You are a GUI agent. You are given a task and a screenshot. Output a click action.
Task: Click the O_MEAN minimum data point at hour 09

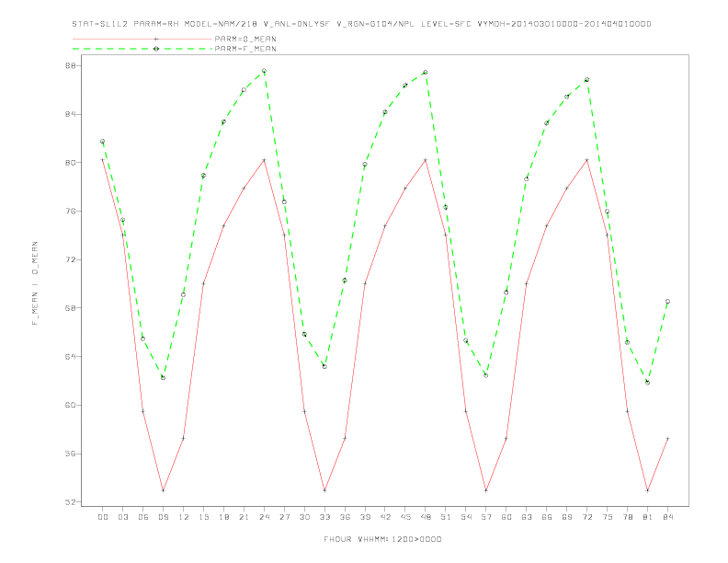(163, 490)
